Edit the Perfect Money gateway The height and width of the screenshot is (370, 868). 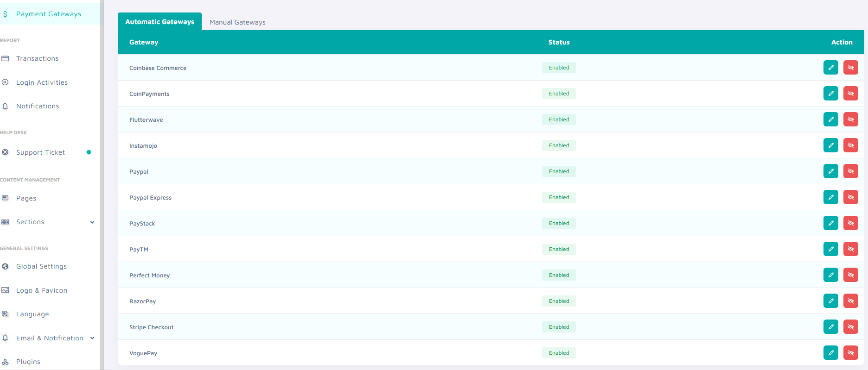tap(830, 275)
